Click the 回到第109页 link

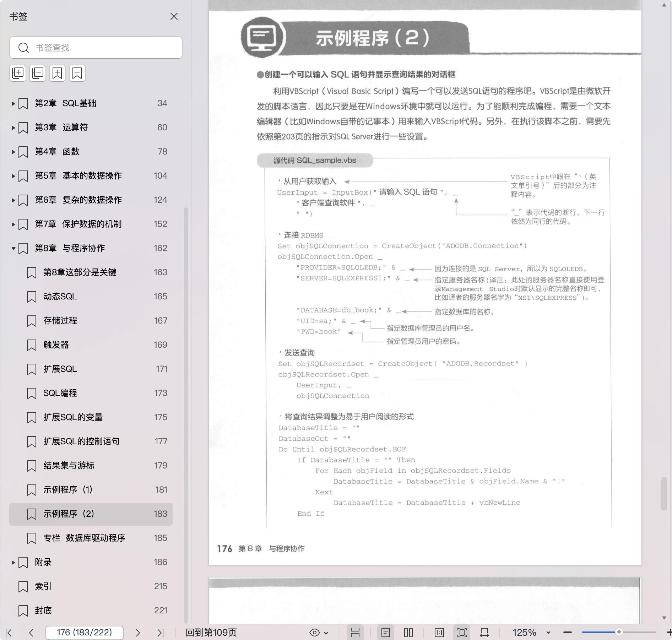[x=211, y=633]
